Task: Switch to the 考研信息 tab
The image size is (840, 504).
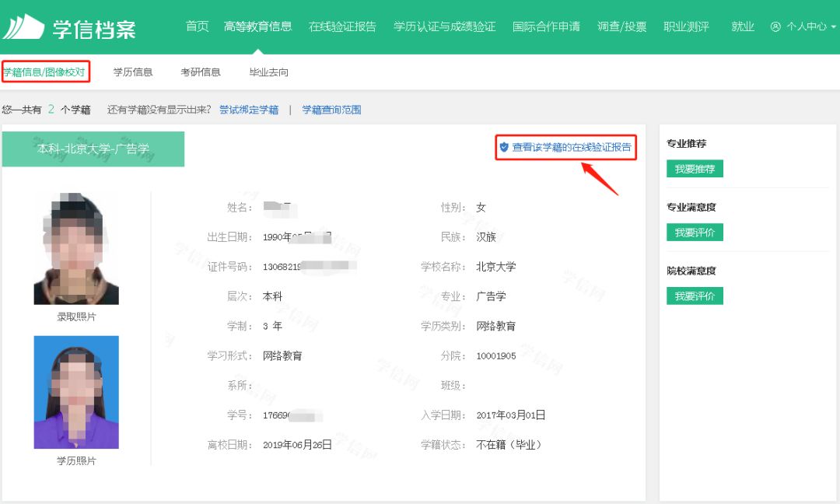Action: pos(201,72)
